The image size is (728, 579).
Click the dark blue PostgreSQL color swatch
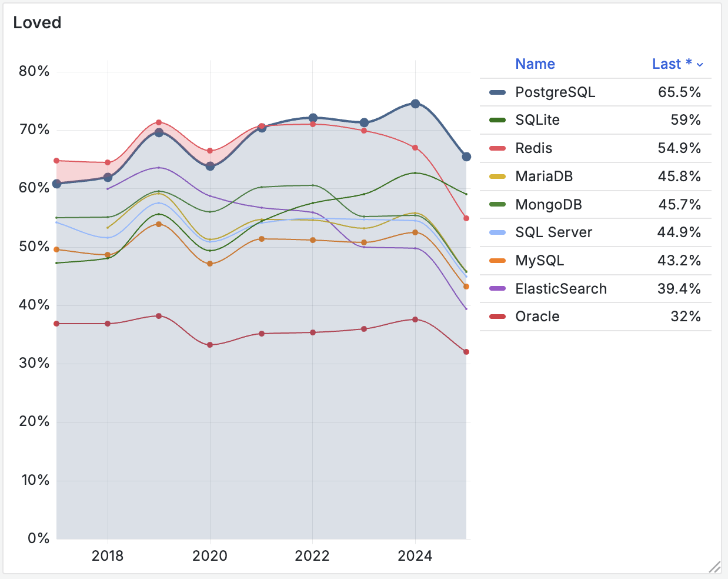(497, 92)
